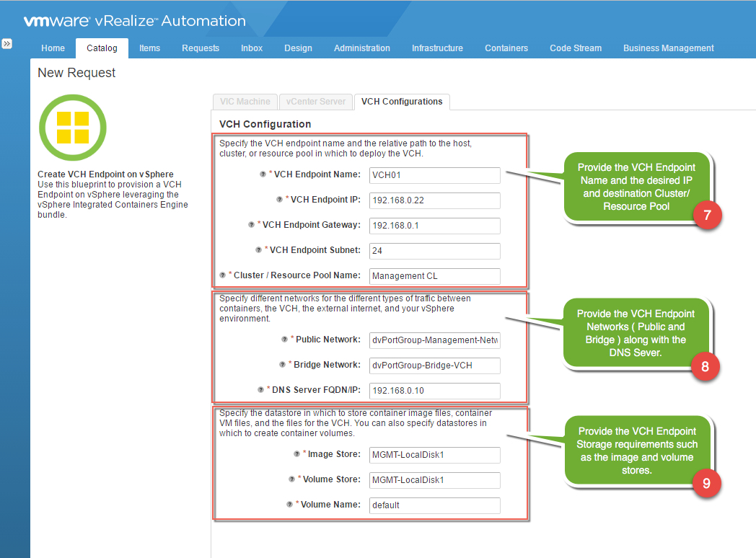Image resolution: width=756 pixels, height=558 pixels.
Task: Expand the left sidebar with double-arrow button
Action: 6,44
